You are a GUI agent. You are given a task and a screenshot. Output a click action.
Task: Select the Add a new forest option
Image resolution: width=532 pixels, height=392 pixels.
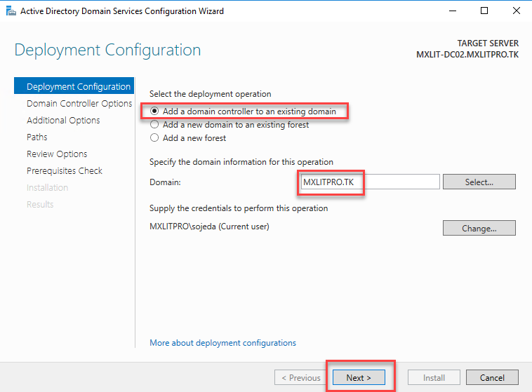click(x=154, y=138)
